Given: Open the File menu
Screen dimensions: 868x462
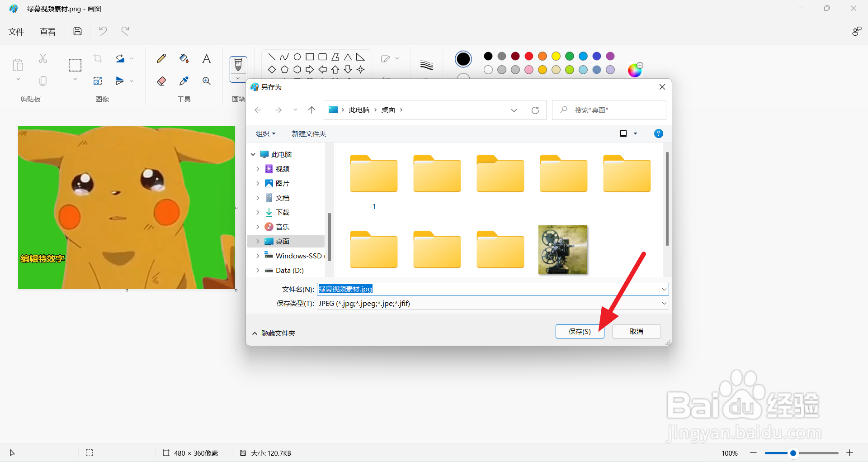Looking at the screenshot, I should coord(16,32).
